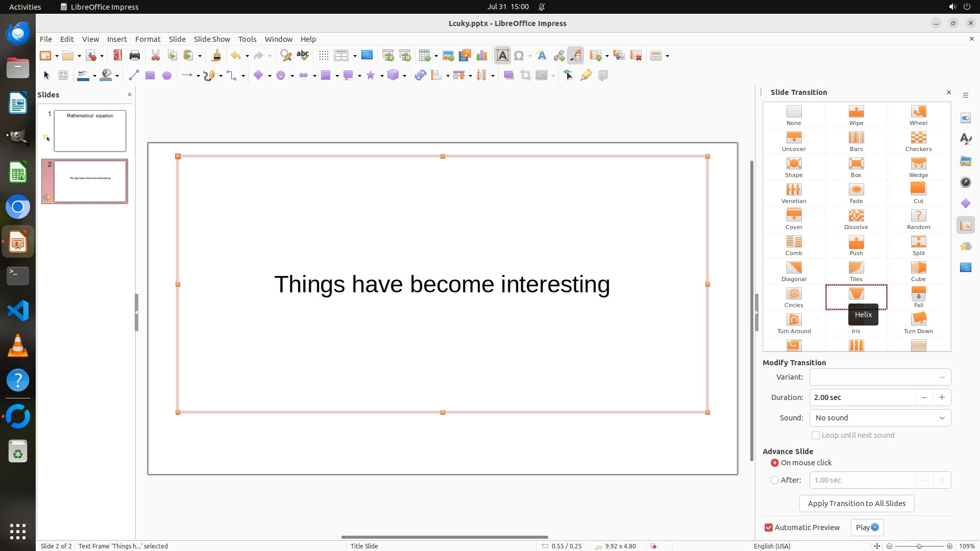Pick the Venetian transition

tap(793, 193)
